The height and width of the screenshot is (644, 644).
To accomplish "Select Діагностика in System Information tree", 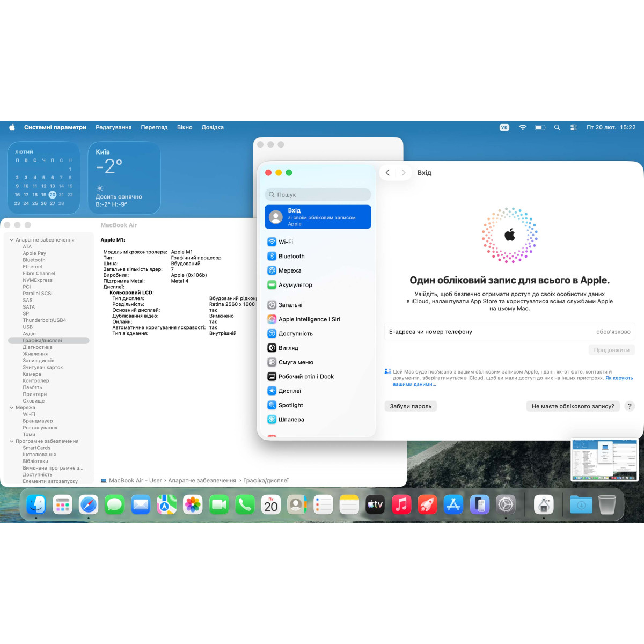I will (38, 347).
